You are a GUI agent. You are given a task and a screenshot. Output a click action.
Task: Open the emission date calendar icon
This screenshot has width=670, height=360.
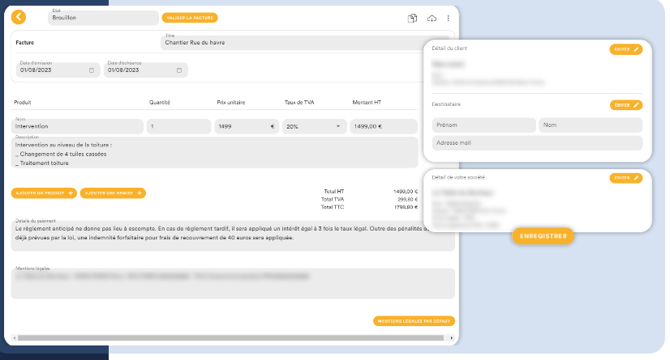91,70
